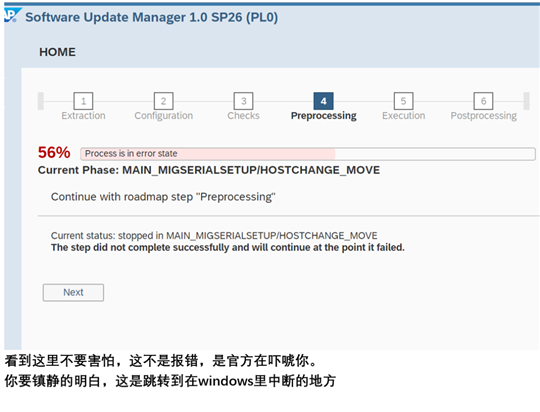Image resolution: width=540 pixels, height=412 pixels.
Task: Open the HOME heading
Action: point(57,52)
